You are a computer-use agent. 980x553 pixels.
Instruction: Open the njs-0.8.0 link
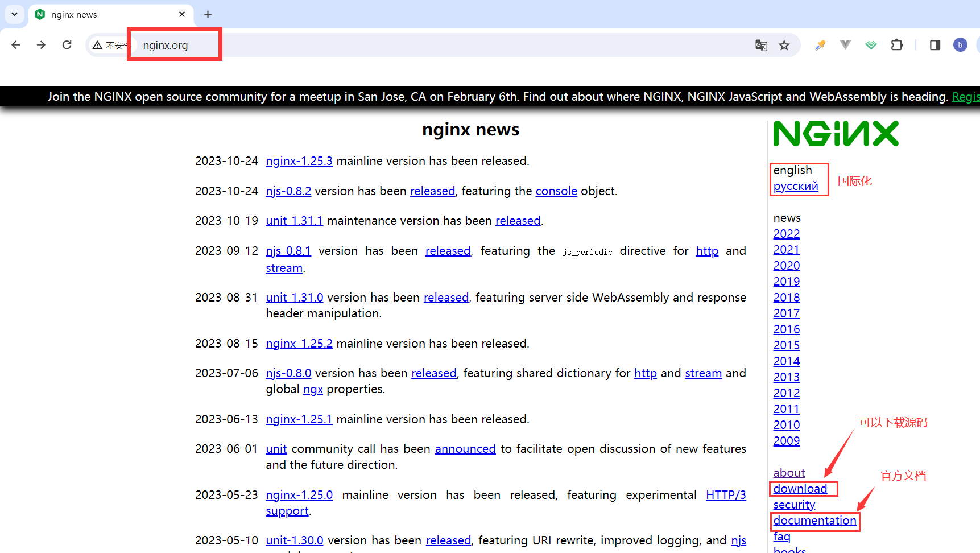coord(288,373)
